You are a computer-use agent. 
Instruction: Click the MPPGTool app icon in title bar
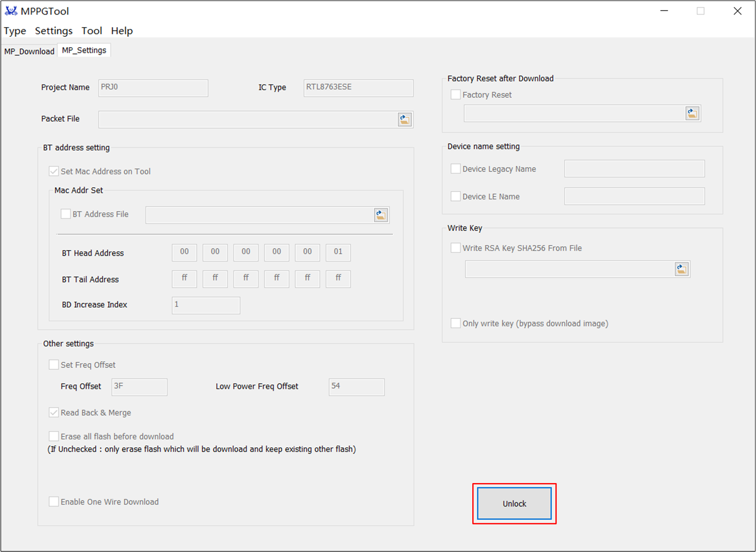pos(11,11)
